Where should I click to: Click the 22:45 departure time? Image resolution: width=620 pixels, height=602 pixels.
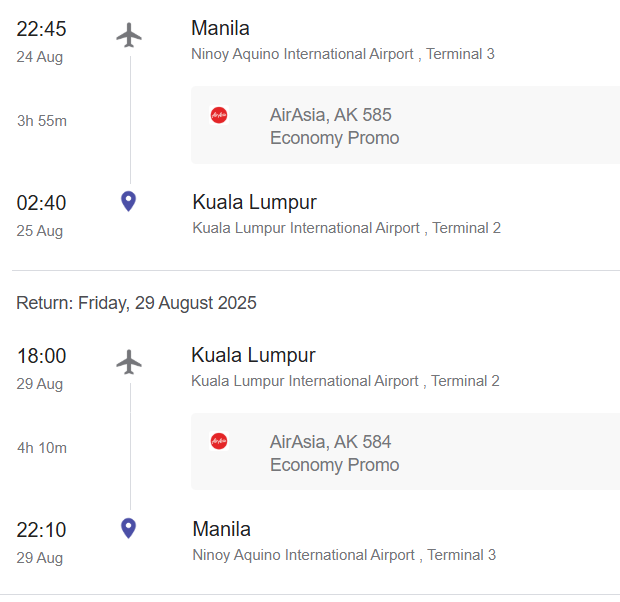(x=41, y=29)
